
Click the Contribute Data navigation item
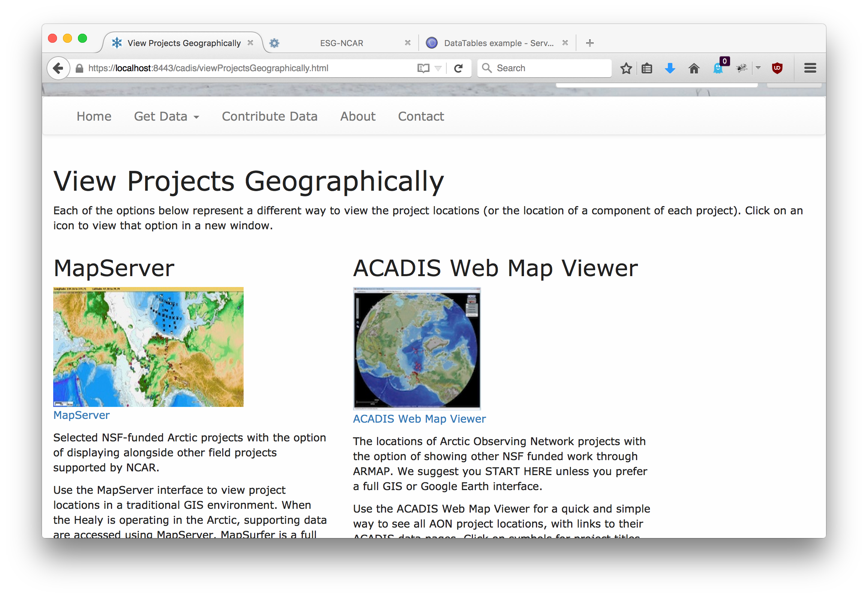pyautogui.click(x=269, y=117)
